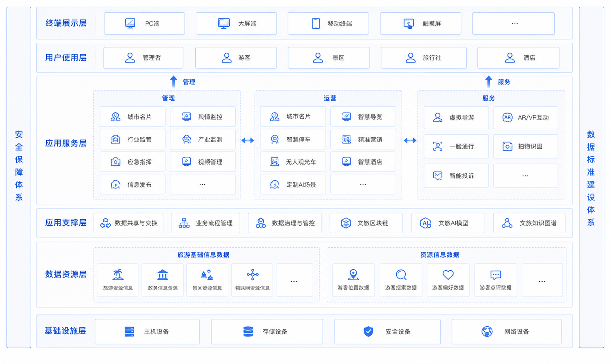The height and width of the screenshot is (364, 611).
Task: Click the 管理者 user icon
Action: click(x=130, y=58)
